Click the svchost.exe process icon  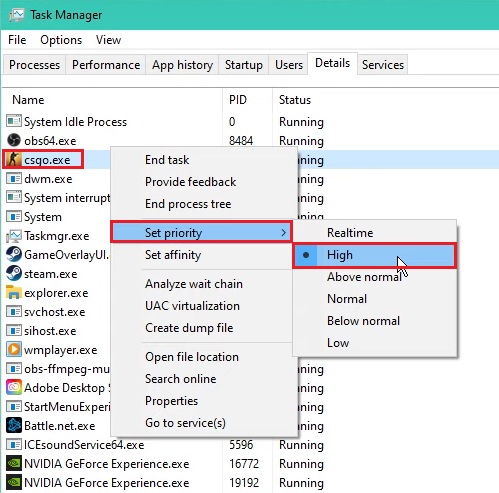(14, 311)
